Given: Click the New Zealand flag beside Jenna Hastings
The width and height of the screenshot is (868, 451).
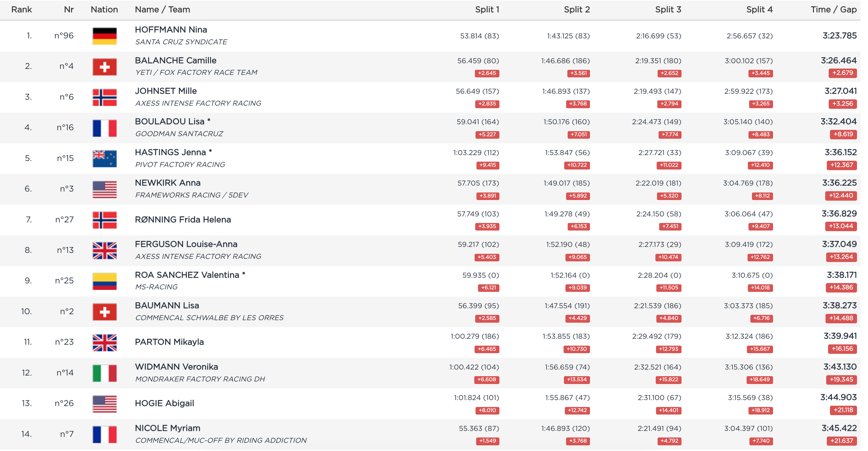Looking at the screenshot, I should pyautogui.click(x=104, y=159).
